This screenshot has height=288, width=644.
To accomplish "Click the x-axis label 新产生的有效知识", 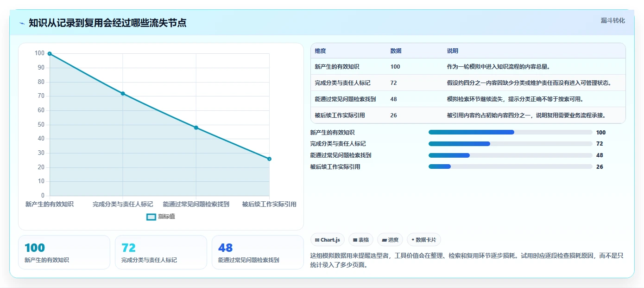I will click(50, 204).
